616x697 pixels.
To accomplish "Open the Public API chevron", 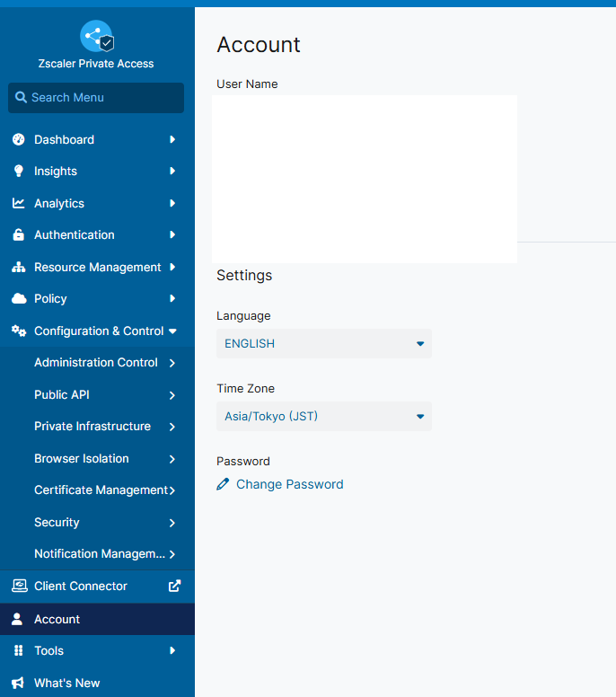I will pyautogui.click(x=172, y=395).
